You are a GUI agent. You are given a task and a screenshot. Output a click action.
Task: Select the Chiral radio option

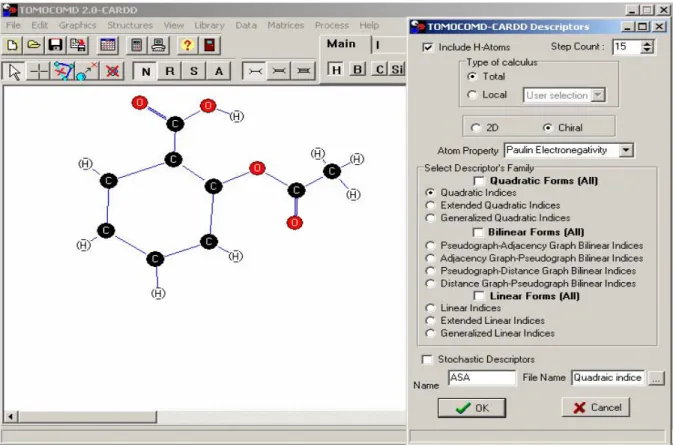[548, 128]
